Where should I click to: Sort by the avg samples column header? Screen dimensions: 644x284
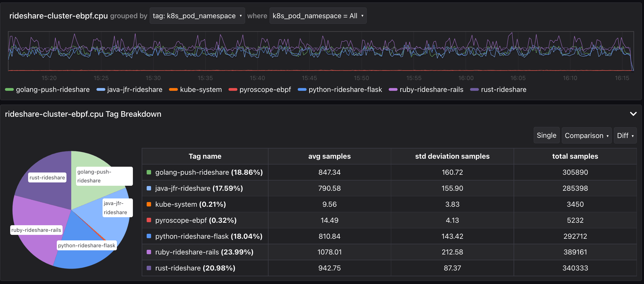[x=329, y=156]
